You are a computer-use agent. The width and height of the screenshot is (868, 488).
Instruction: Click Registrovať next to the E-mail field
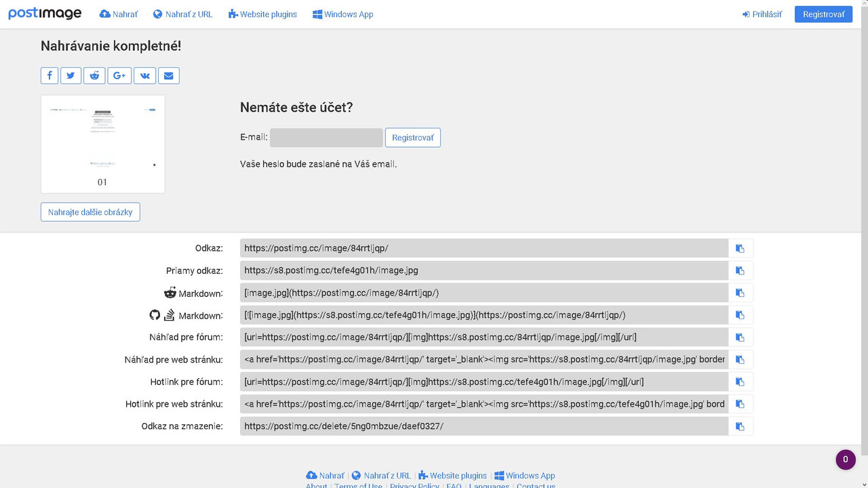click(413, 138)
